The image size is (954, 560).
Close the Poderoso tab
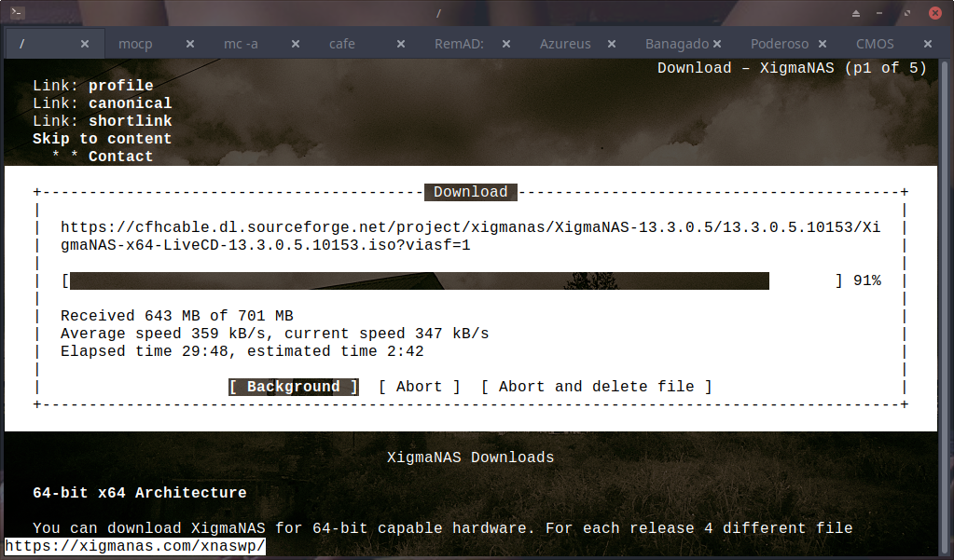click(822, 44)
